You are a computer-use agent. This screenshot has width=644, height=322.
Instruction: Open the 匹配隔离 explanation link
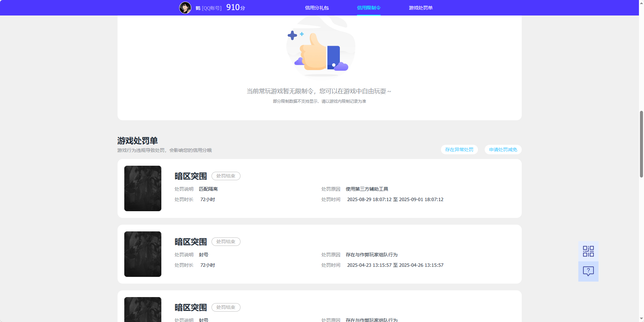209,189
